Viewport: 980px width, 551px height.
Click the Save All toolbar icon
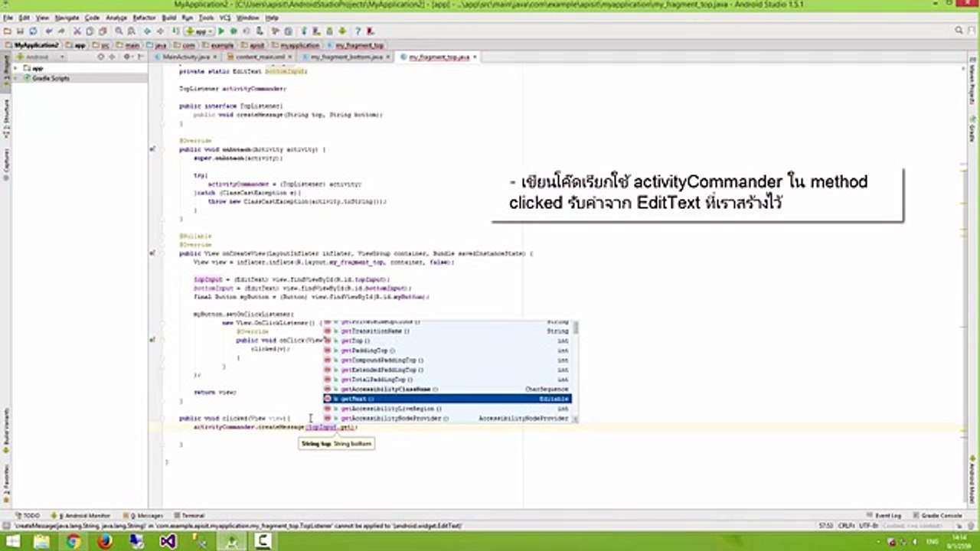coord(20,31)
